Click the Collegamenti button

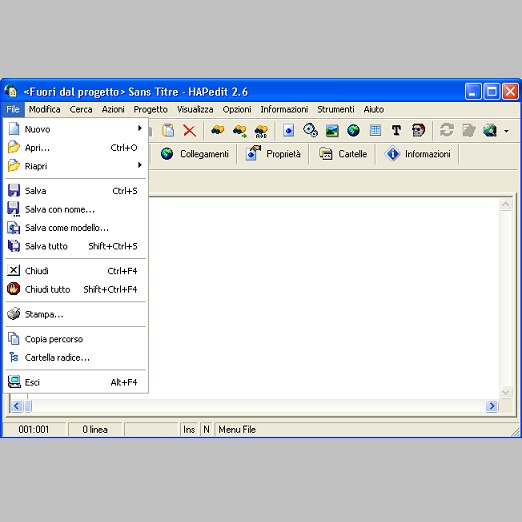[195, 154]
